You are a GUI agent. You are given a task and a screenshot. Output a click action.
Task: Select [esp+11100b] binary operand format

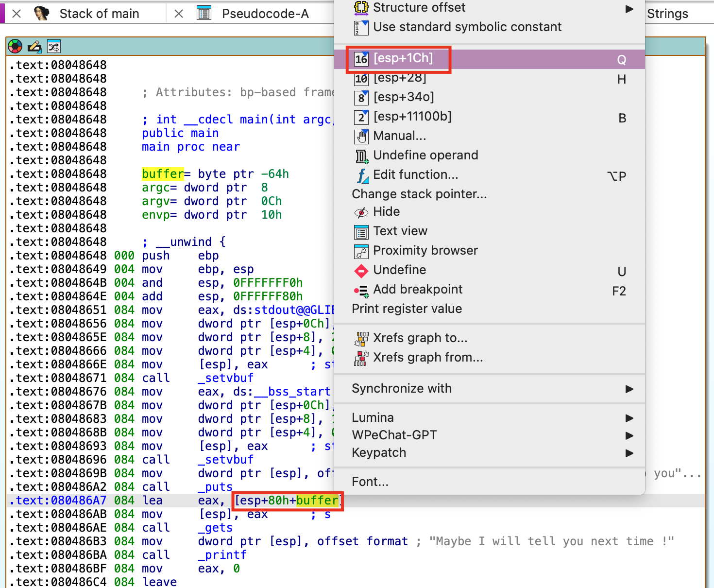coord(490,117)
